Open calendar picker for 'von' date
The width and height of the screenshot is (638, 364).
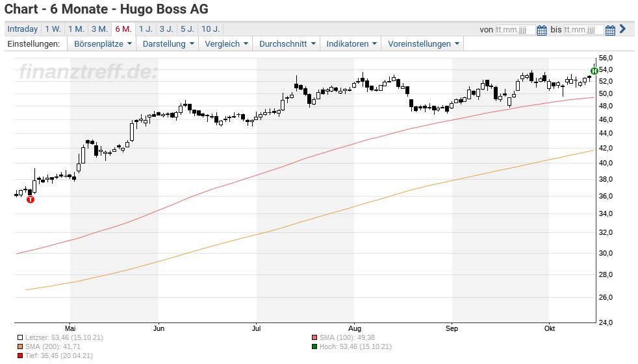coord(542,30)
